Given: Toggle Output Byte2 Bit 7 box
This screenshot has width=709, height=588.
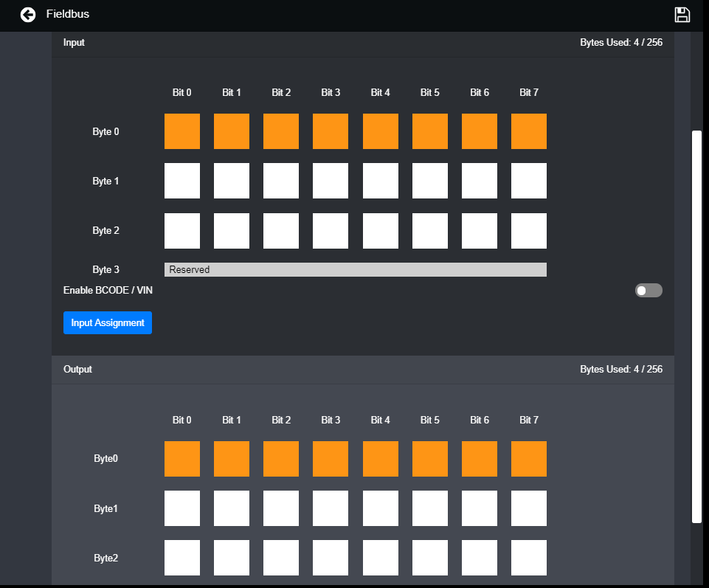Looking at the screenshot, I should tap(529, 558).
